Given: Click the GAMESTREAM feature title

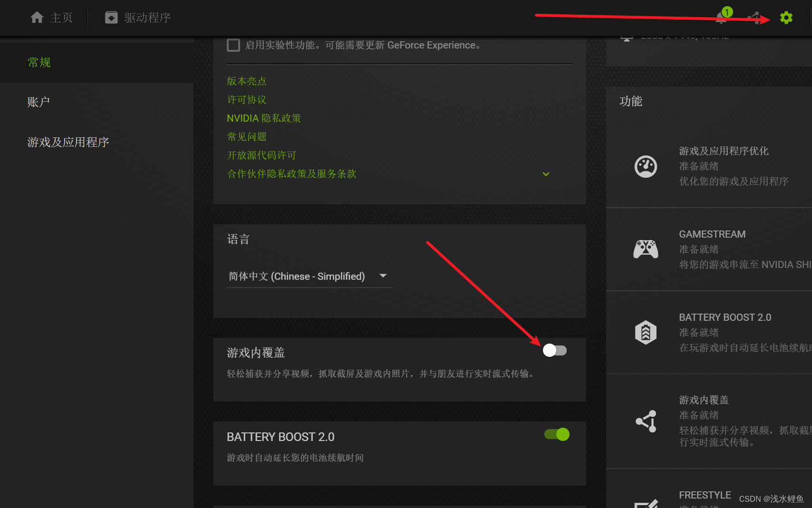Looking at the screenshot, I should (712, 234).
